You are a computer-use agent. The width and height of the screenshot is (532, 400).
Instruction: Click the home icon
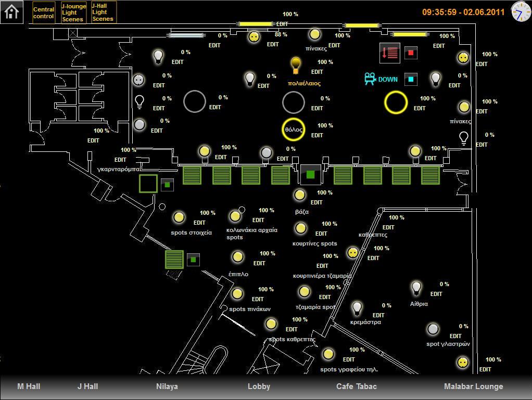11,11
